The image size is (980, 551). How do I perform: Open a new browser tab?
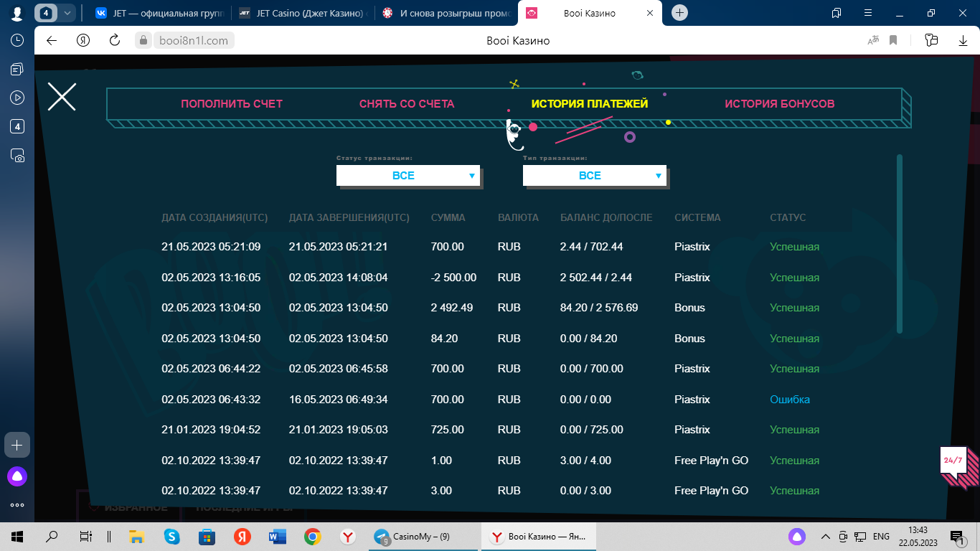point(680,13)
